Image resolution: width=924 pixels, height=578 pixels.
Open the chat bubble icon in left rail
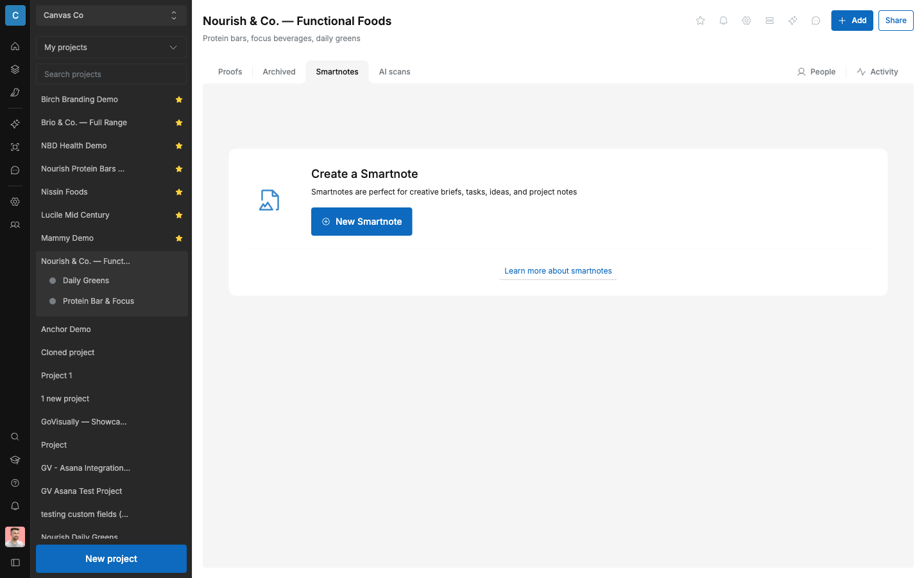15,170
